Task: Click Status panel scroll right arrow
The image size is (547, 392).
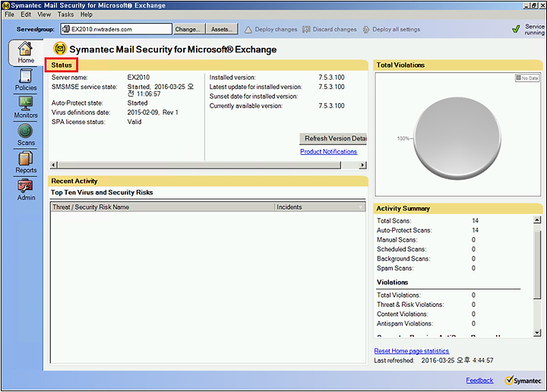Action: [363, 165]
